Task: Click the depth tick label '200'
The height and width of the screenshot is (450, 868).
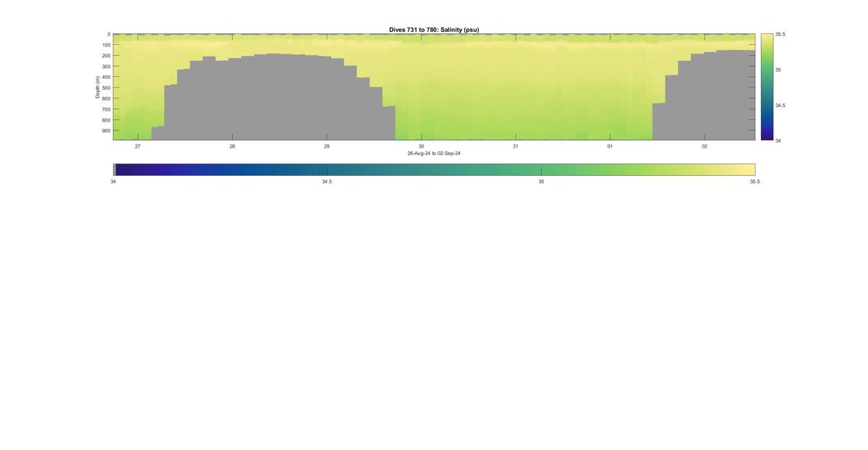Action: (x=106, y=56)
